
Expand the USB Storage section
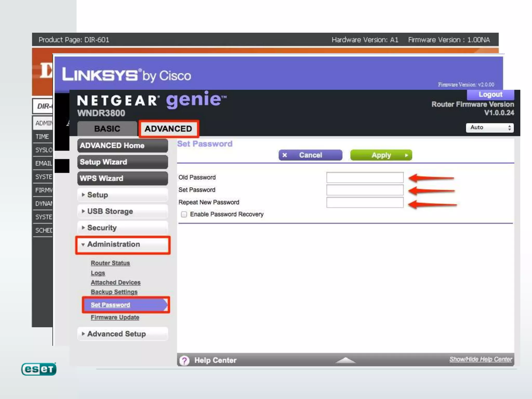point(123,211)
